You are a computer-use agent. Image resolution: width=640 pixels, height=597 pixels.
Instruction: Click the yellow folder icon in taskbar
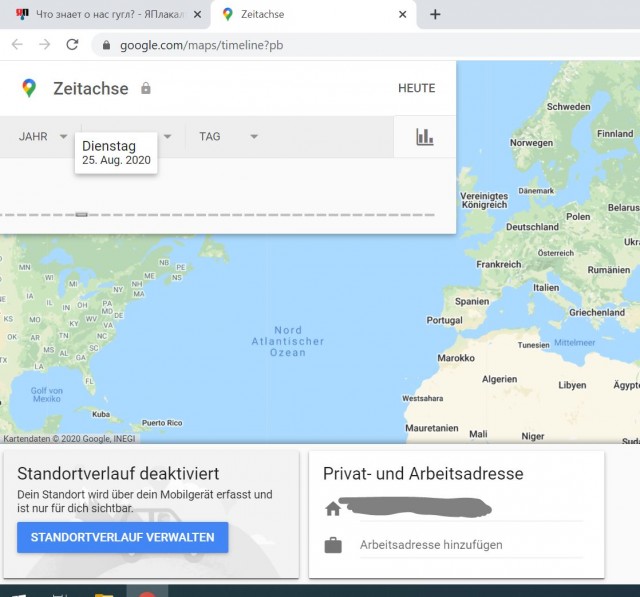(x=104, y=594)
